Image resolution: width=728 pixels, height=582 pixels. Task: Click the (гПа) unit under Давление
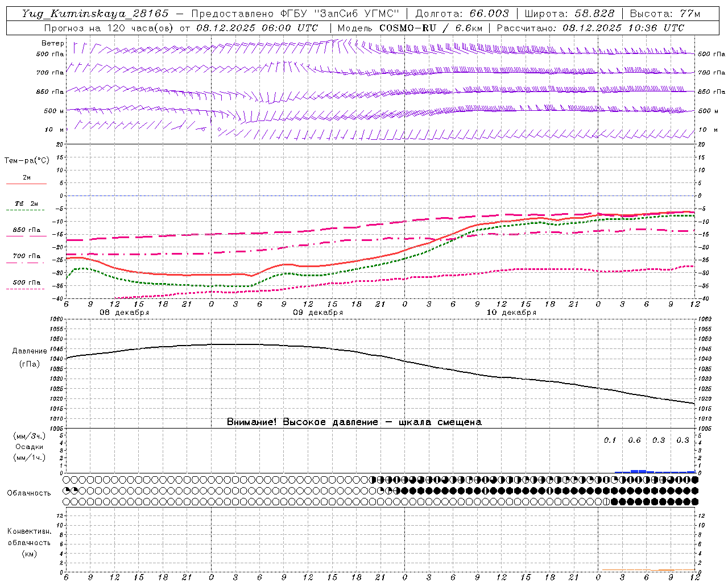click(x=30, y=364)
